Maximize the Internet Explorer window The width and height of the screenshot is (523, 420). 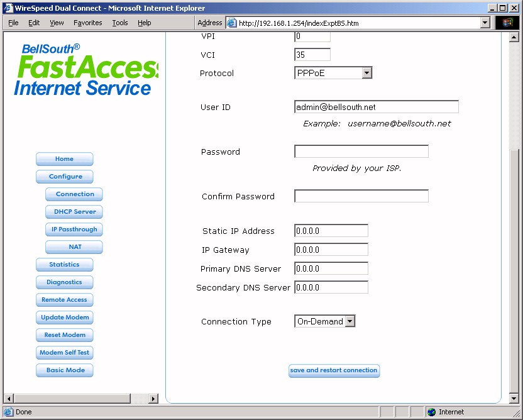[x=503, y=8]
